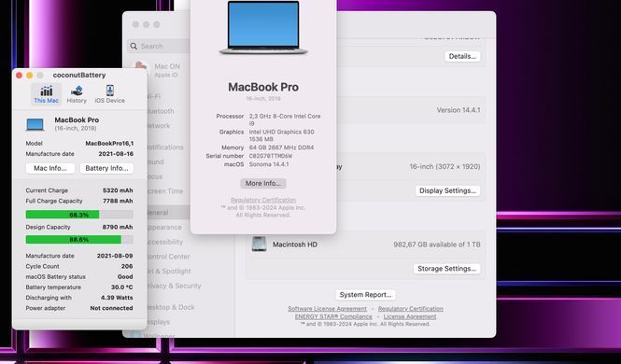
Task: Open Software License Agreement link
Action: point(327,309)
